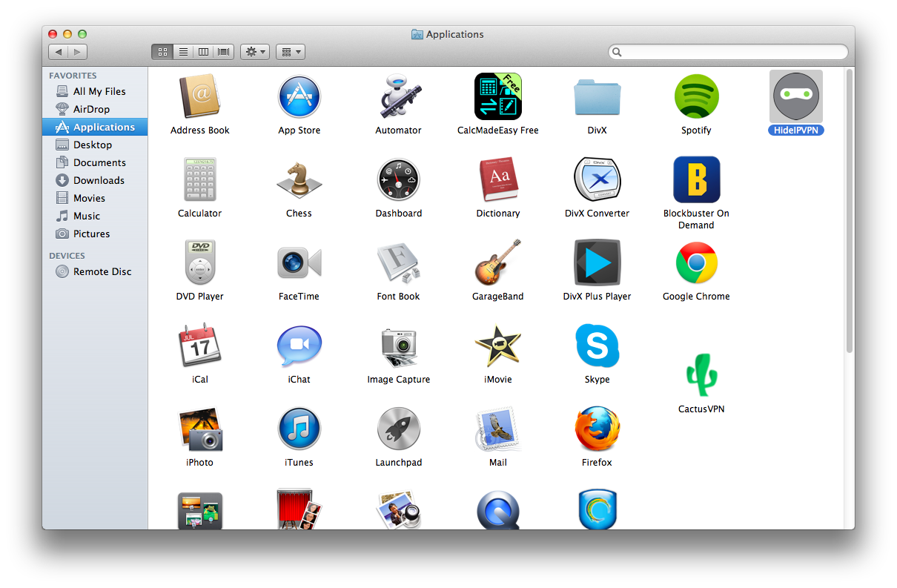The width and height of the screenshot is (897, 588).
Task: Switch to icon view mode
Action: (x=162, y=52)
